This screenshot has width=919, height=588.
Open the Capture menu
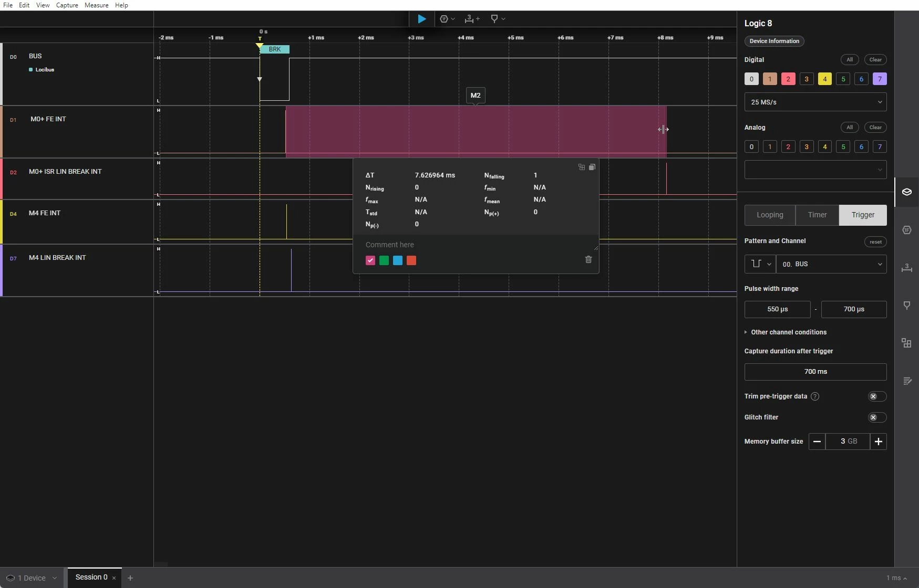(x=67, y=5)
